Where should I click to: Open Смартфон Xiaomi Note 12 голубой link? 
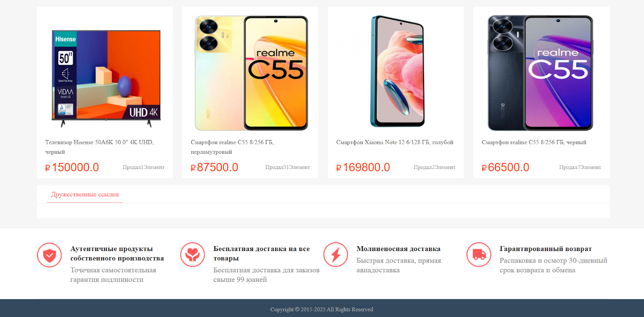[395, 142]
